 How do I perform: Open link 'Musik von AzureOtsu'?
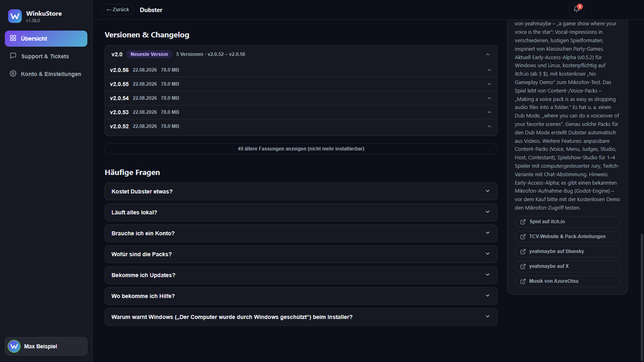567,281
